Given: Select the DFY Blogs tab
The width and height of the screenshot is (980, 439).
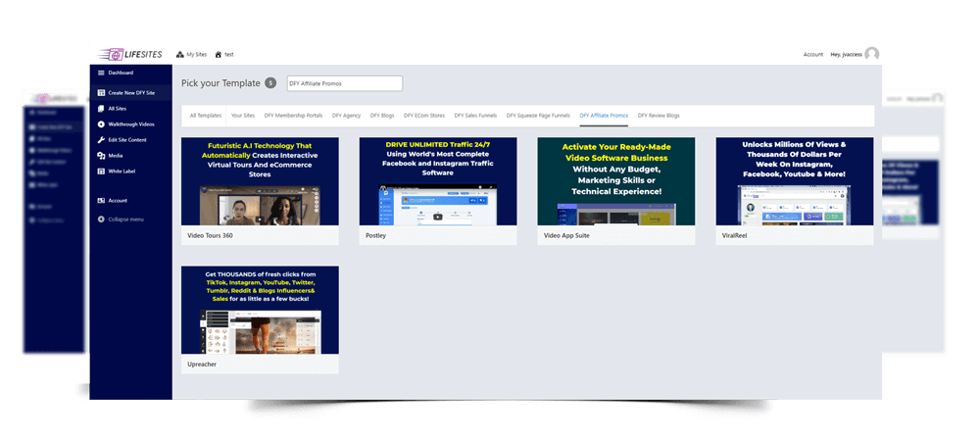Looking at the screenshot, I should point(382,116).
